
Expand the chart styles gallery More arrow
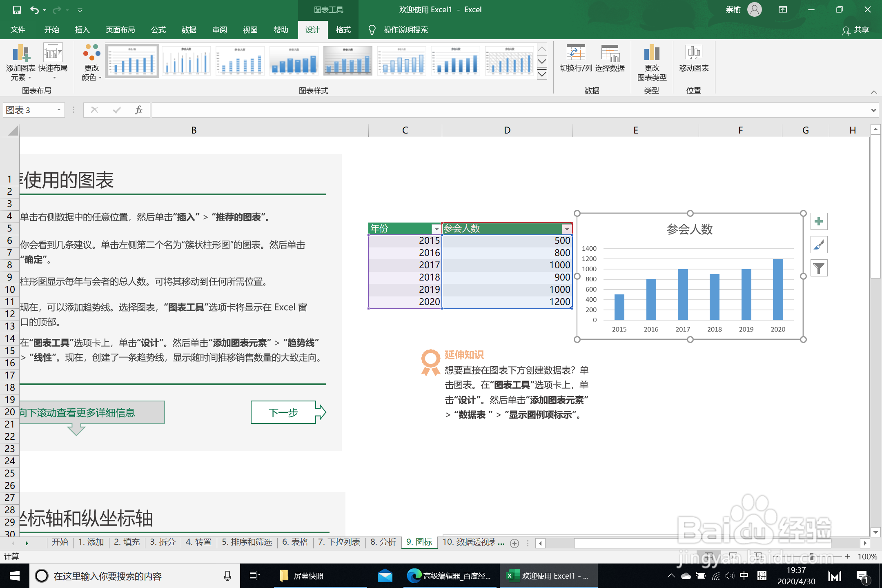542,74
